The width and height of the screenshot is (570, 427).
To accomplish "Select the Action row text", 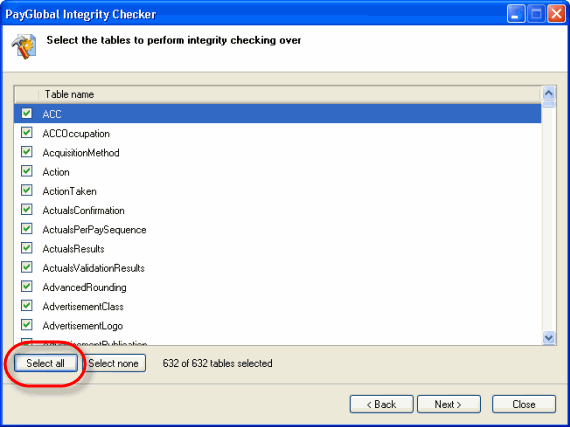I will pyautogui.click(x=56, y=172).
